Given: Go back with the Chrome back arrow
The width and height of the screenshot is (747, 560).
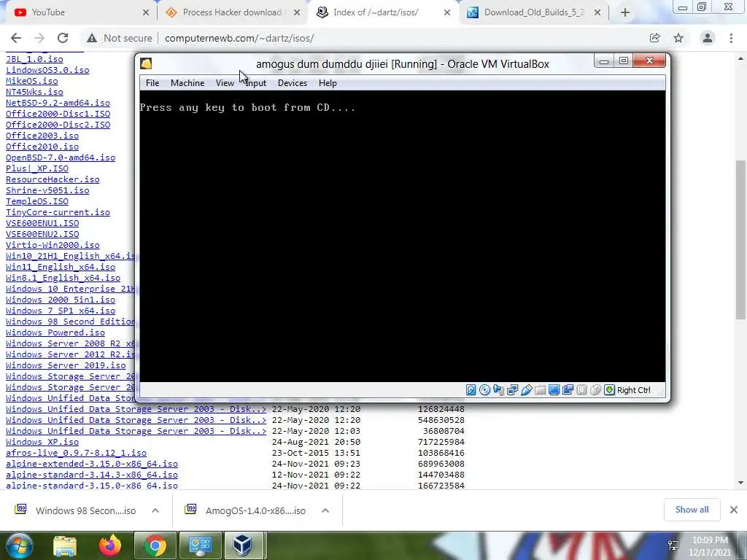Looking at the screenshot, I should 16,38.
